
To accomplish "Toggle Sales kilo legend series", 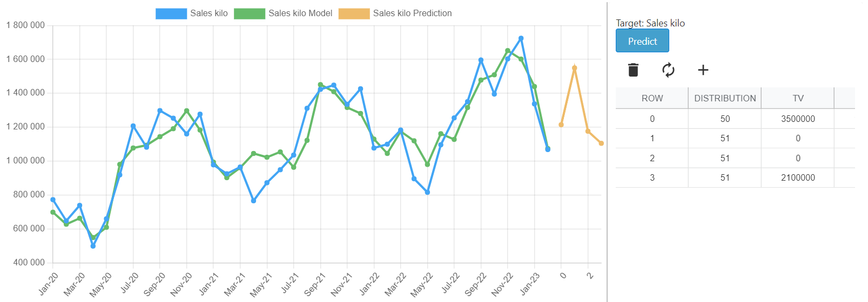I will tap(208, 13).
